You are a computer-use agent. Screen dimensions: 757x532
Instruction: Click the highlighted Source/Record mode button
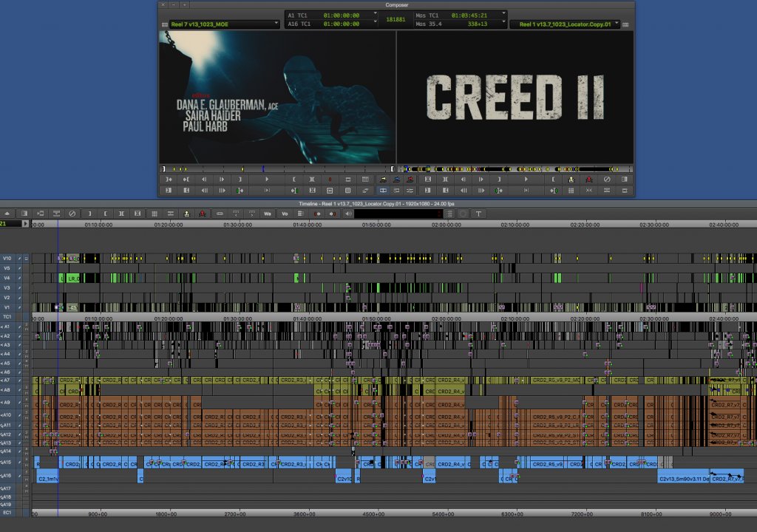(383, 191)
